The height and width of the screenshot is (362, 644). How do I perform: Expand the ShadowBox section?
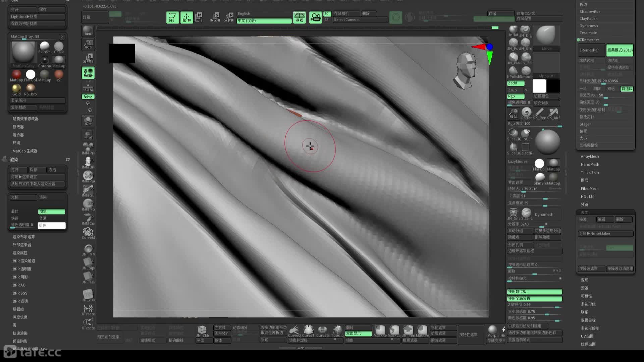point(590,11)
